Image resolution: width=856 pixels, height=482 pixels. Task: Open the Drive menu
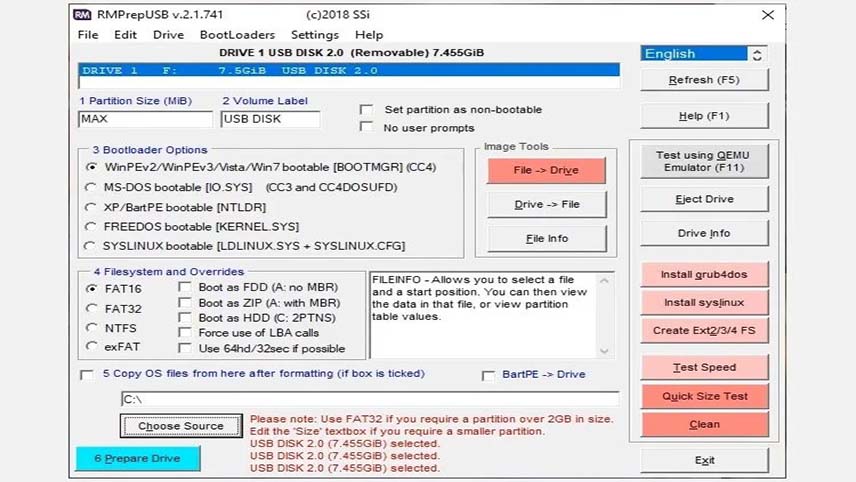(x=168, y=35)
